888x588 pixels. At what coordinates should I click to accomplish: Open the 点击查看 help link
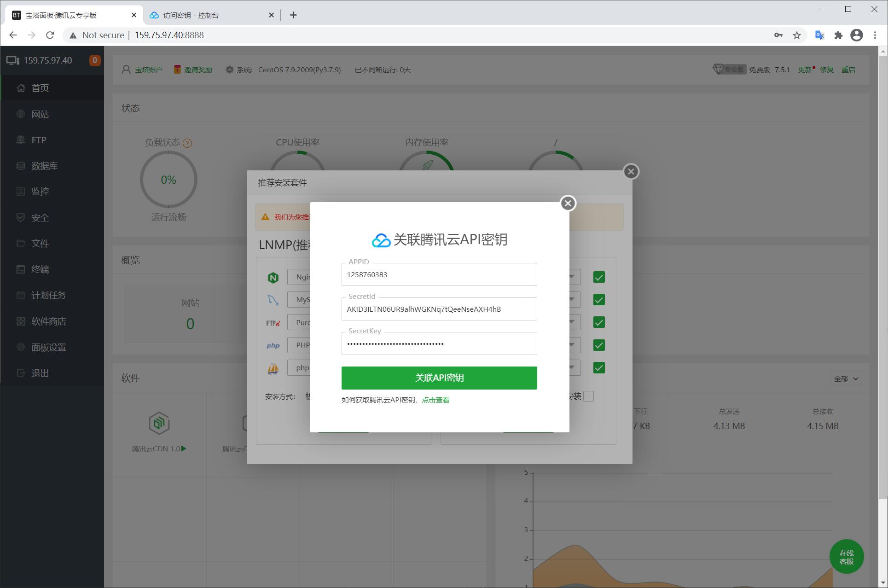click(x=435, y=400)
